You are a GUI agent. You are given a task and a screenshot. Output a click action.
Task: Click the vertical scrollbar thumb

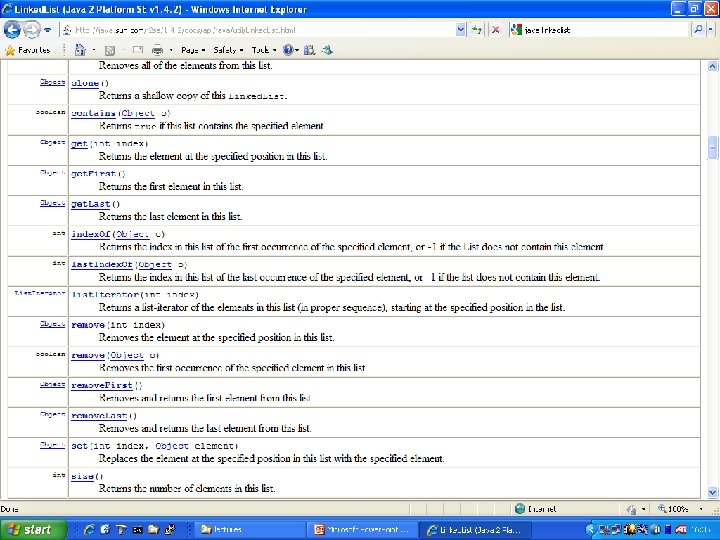[712, 148]
